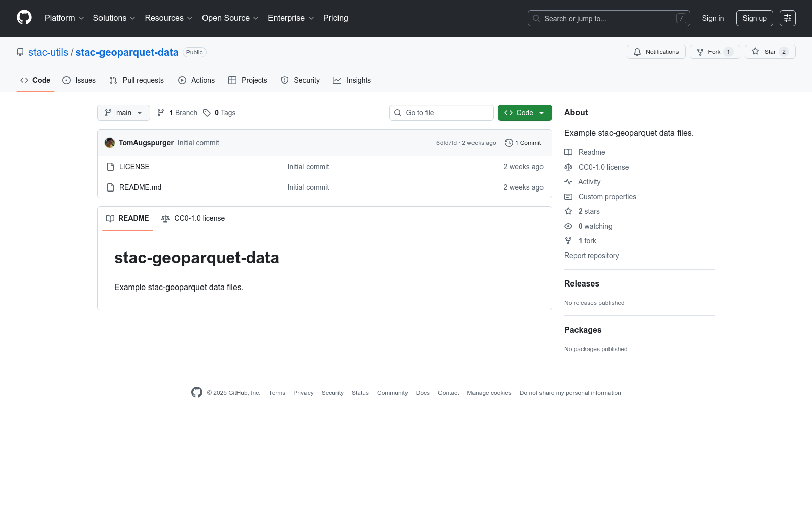
Task: Open Custom properties link
Action: [600, 197]
